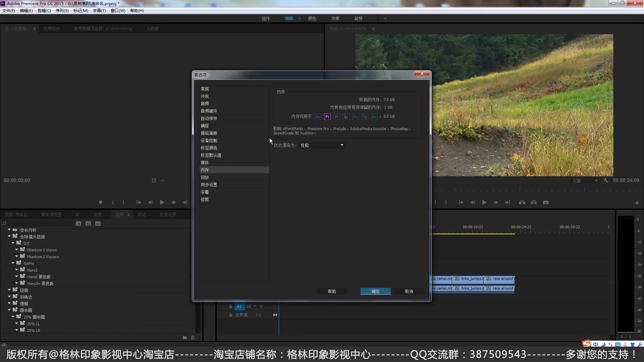Click the Premiere Pro memory icon

pos(327,117)
